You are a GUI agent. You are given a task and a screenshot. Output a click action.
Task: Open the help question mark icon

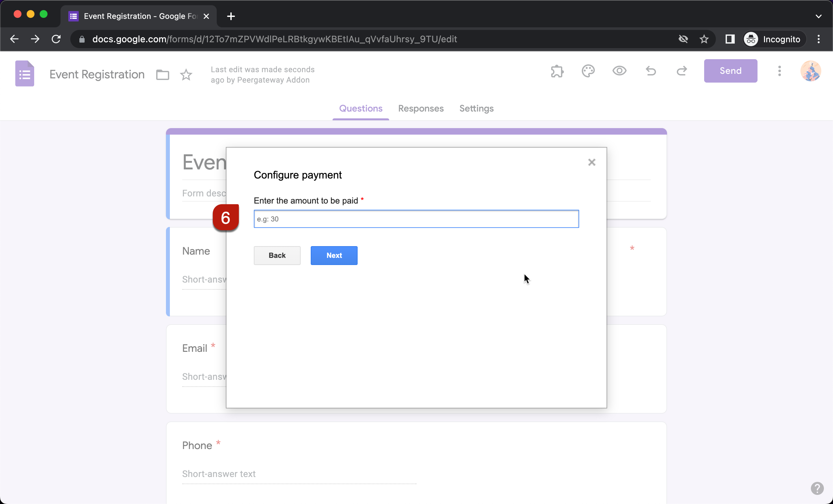coord(817,488)
